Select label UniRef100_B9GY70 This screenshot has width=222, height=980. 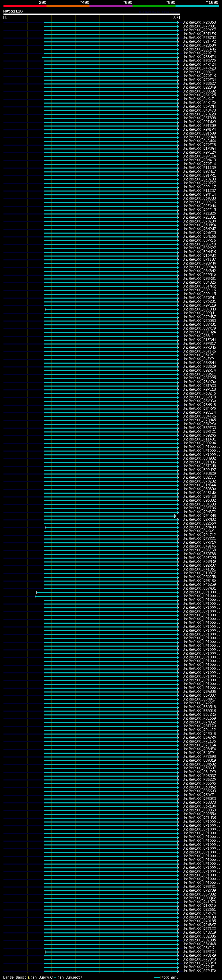pos(199,60)
